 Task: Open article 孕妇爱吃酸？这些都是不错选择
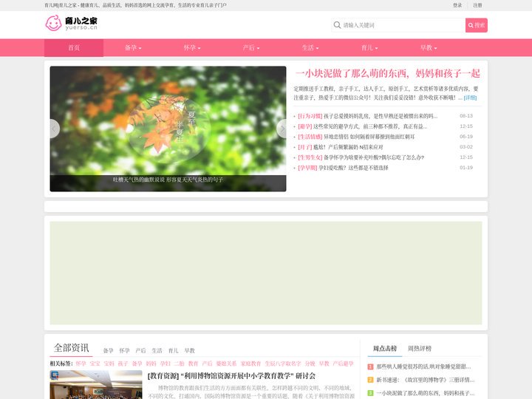[353, 168]
